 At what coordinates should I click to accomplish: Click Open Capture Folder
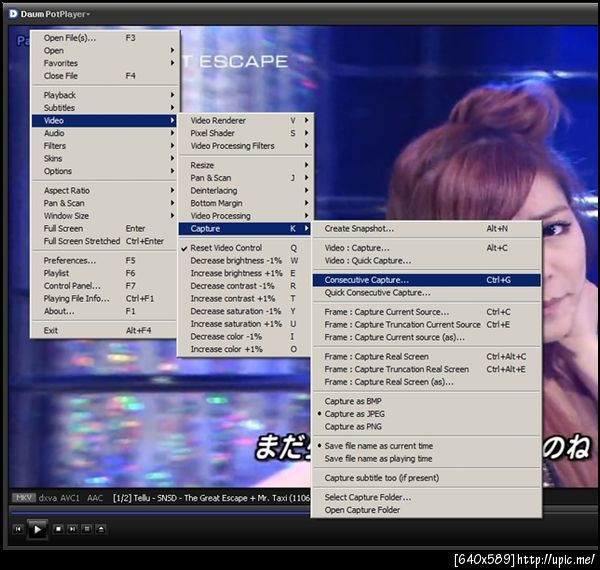tap(362, 510)
